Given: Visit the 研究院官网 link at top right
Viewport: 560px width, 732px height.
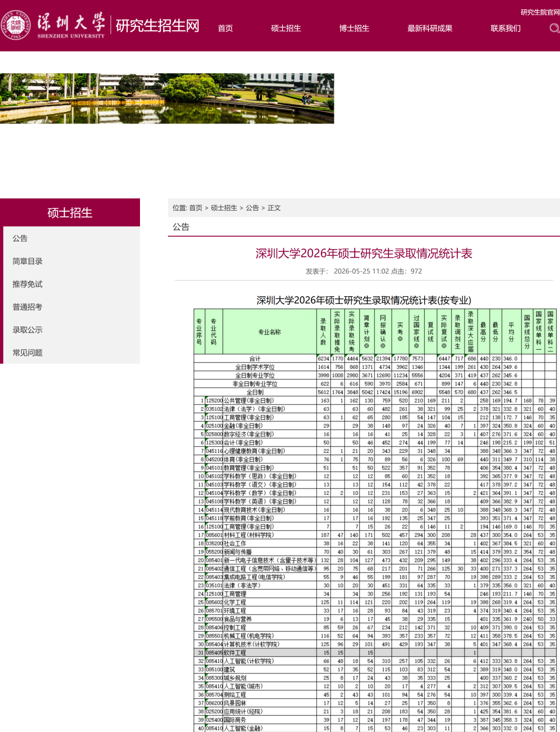Looking at the screenshot, I should coord(540,12).
